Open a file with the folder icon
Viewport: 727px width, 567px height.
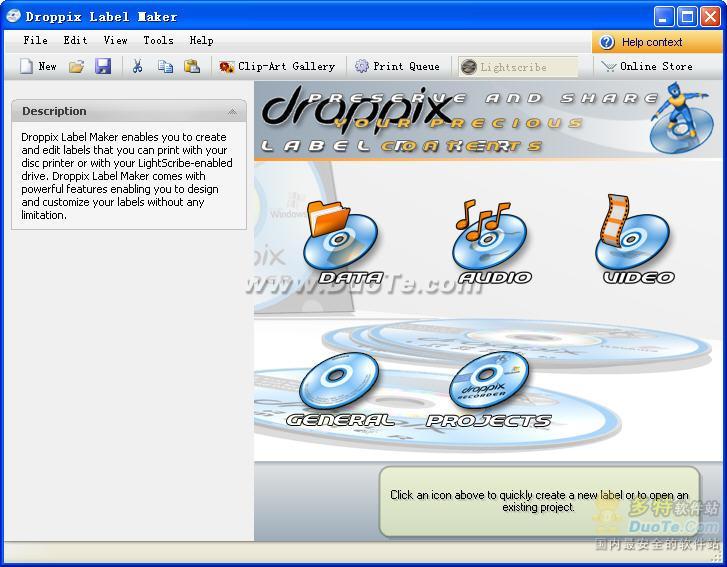(77, 67)
